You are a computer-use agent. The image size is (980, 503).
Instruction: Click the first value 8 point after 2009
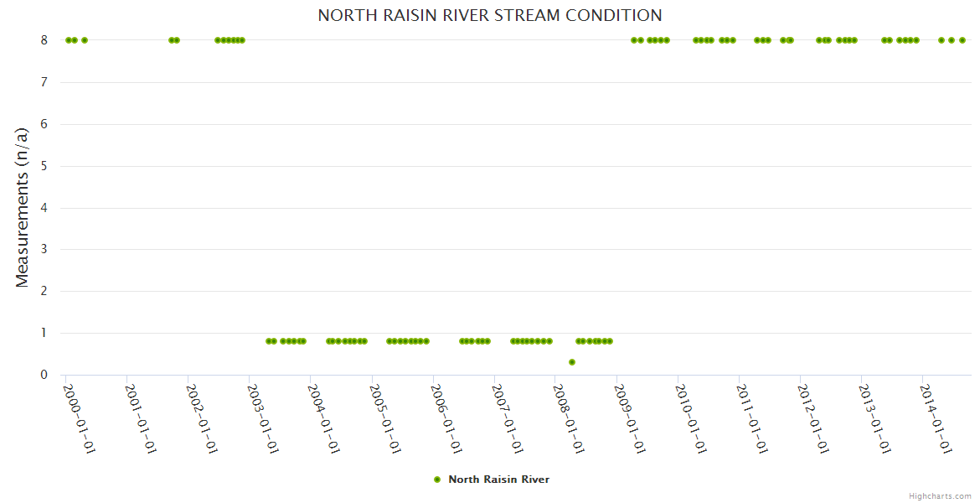click(634, 40)
